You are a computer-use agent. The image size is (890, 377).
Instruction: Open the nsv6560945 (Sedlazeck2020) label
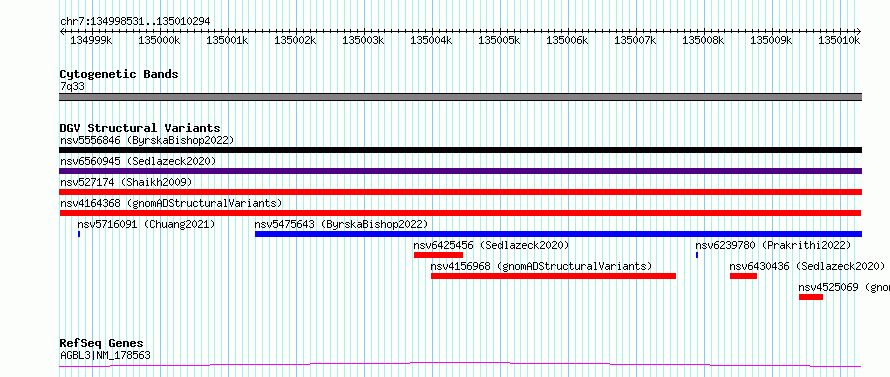coord(138,161)
